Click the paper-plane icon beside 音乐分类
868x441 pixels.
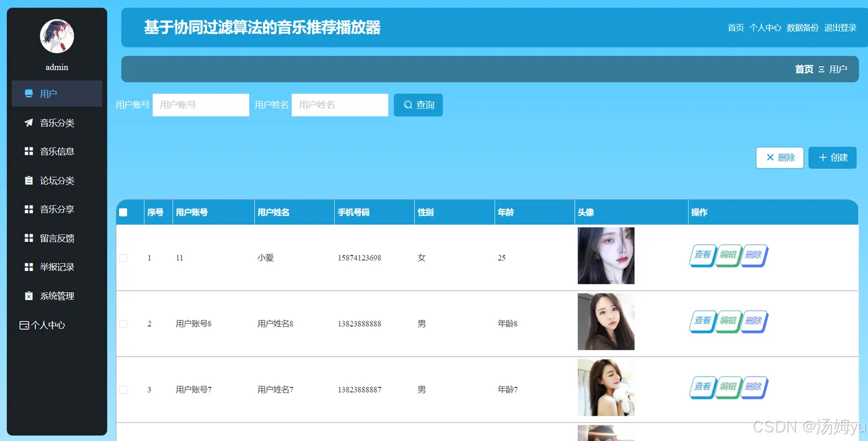pyautogui.click(x=29, y=123)
